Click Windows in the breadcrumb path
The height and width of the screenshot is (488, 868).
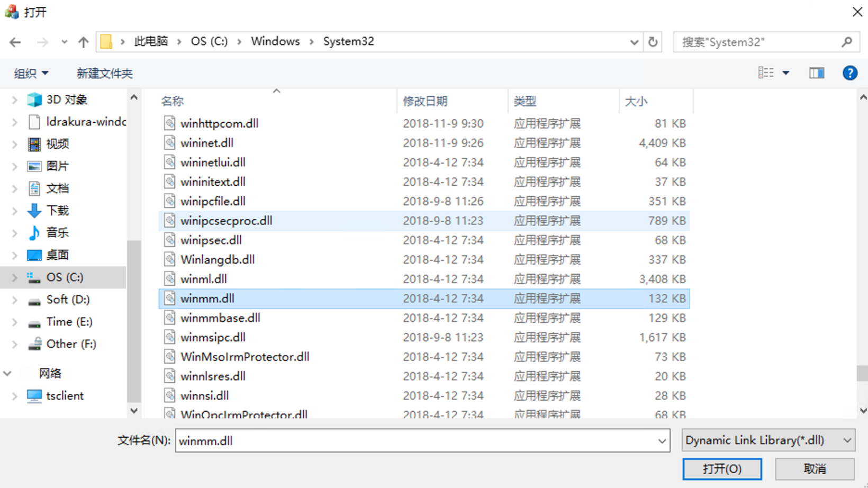tap(275, 41)
